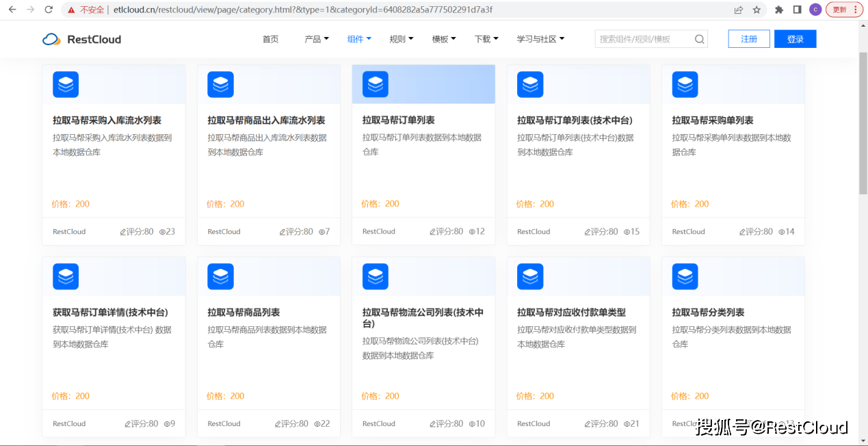Open the purple profile avatar
The height and width of the screenshot is (446, 868).
815,10
